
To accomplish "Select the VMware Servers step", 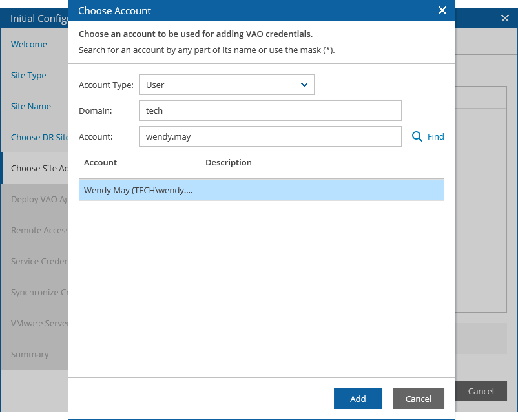I will [39, 324].
